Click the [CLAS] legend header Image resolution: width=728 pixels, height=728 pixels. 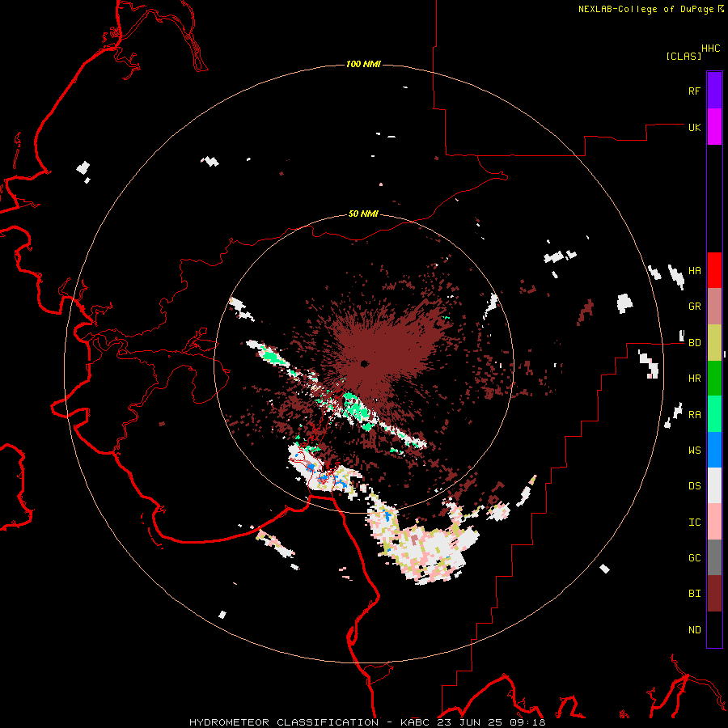tap(684, 56)
